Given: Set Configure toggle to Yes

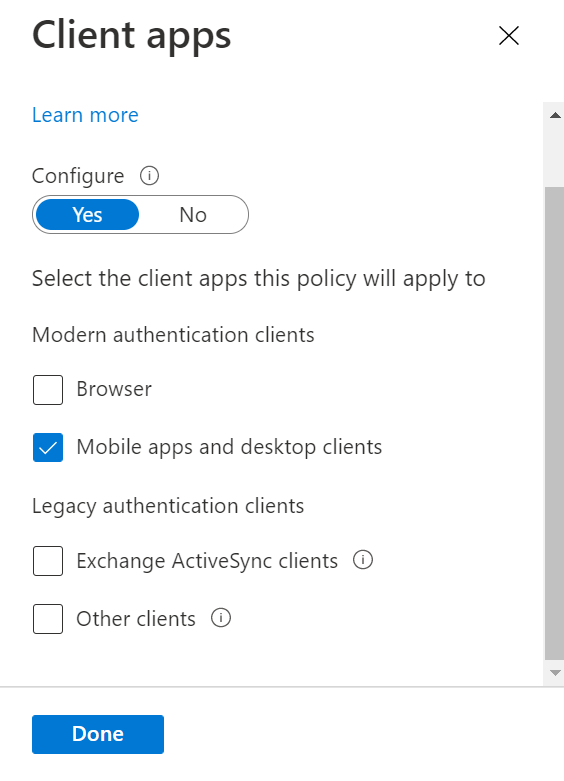Looking at the screenshot, I should click(87, 215).
